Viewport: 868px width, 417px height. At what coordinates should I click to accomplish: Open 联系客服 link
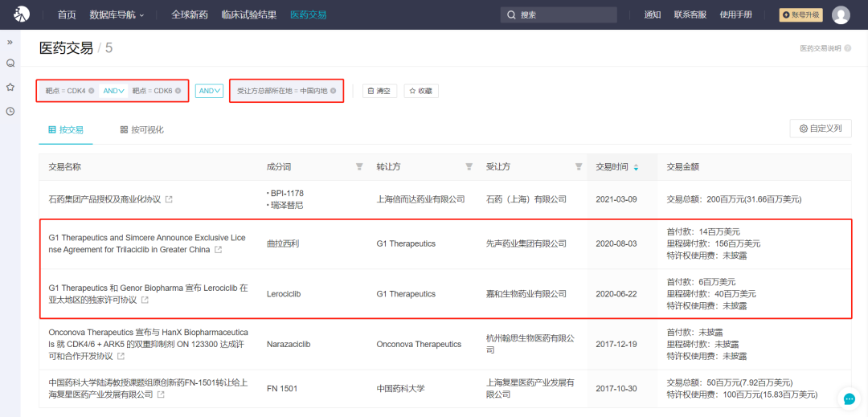pos(690,15)
